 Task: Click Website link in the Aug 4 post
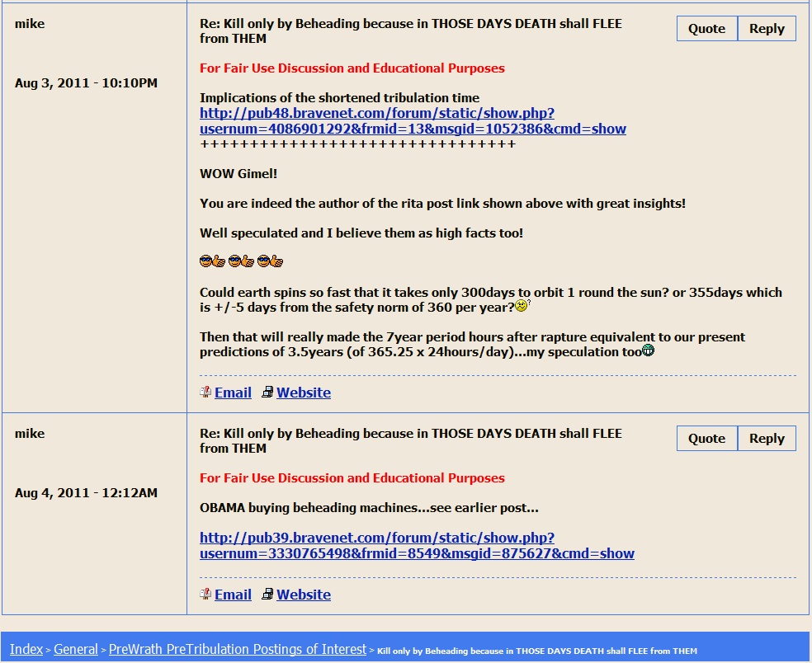(304, 595)
